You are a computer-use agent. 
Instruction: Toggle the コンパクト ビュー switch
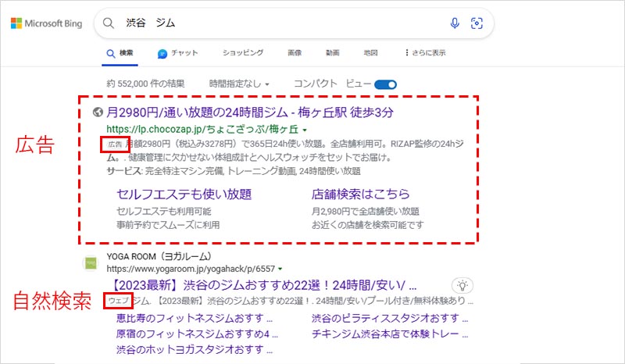(x=386, y=84)
